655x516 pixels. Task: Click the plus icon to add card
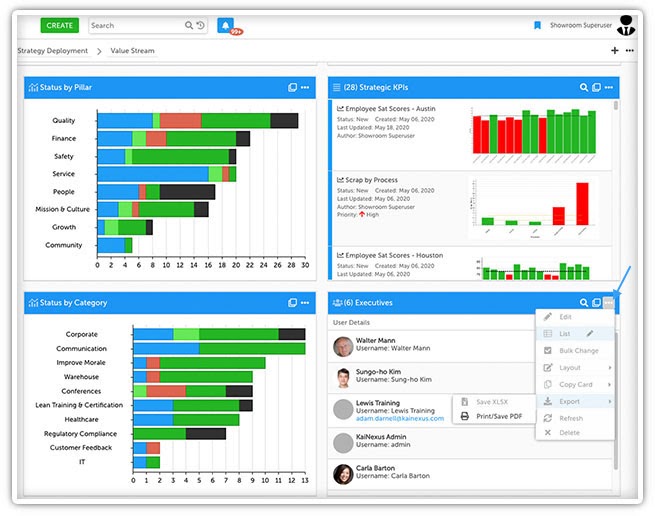[614, 51]
